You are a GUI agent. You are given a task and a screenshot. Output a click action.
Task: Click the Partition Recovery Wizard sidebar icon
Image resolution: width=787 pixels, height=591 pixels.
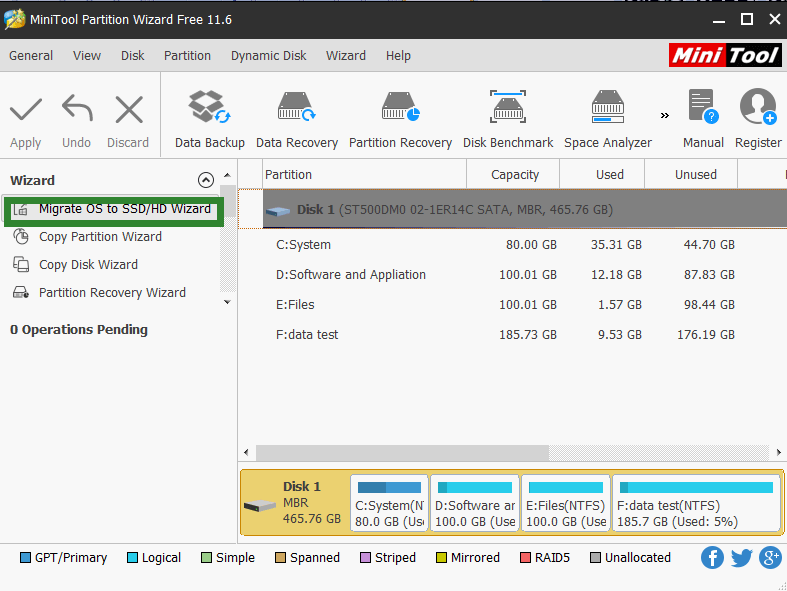point(21,292)
